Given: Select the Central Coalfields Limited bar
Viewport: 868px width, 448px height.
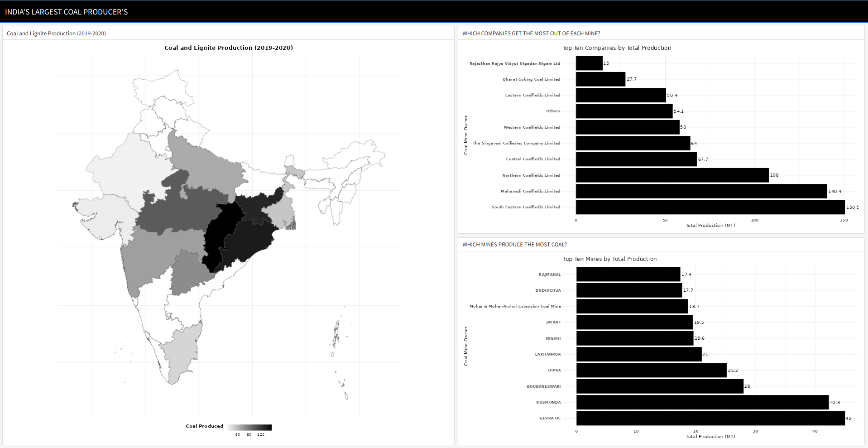Looking at the screenshot, I should coord(636,159).
